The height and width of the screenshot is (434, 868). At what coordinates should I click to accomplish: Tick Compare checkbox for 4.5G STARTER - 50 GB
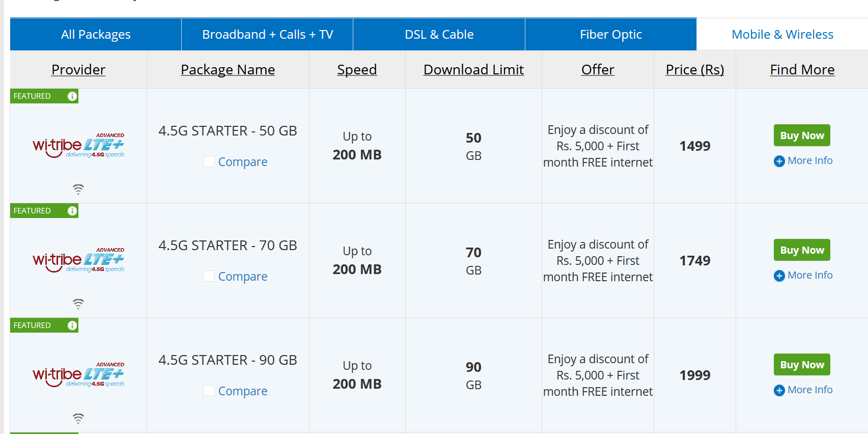(209, 161)
